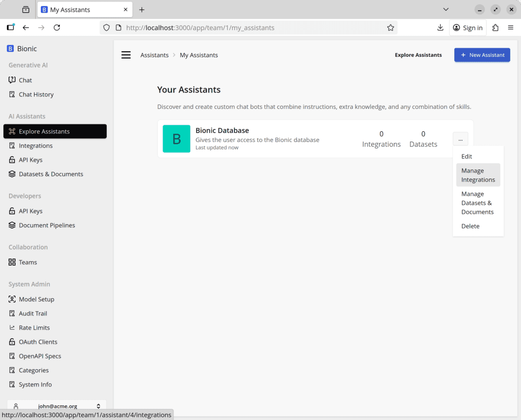Click the OAuth Clients lock icon
Image resolution: width=521 pixels, height=420 pixels.
tap(12, 342)
